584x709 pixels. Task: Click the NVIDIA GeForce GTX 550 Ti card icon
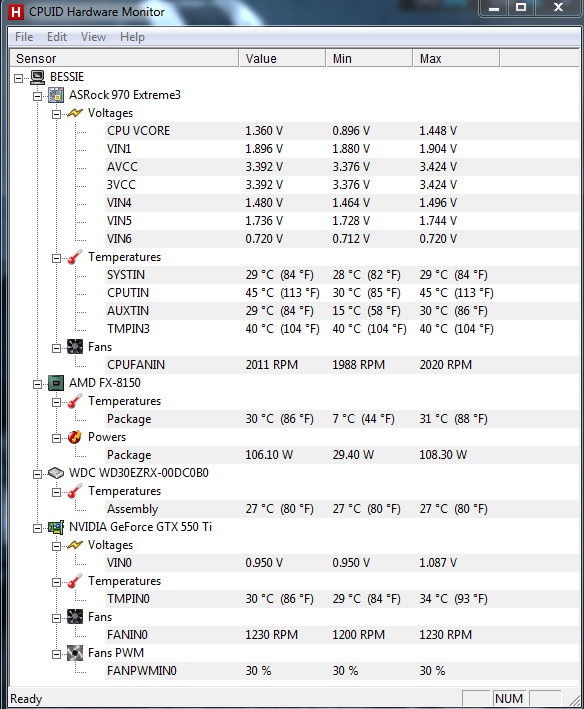pos(56,527)
